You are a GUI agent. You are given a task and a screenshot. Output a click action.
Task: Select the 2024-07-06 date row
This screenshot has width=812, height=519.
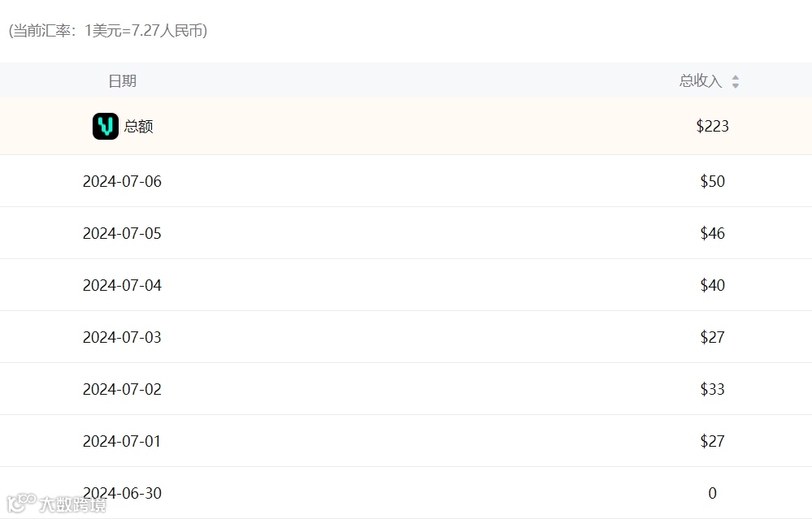[x=122, y=181]
